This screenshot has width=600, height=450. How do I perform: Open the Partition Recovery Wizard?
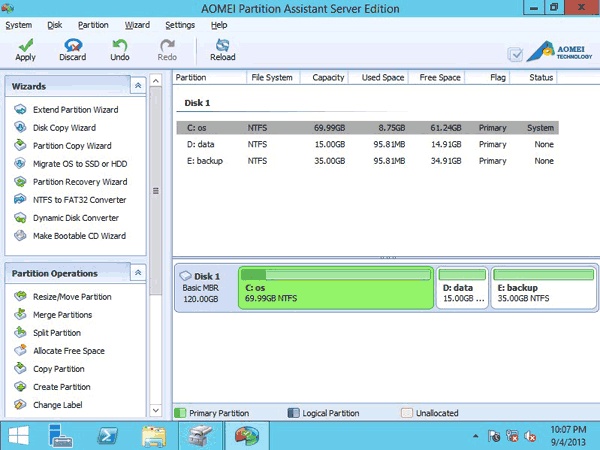coord(80,182)
